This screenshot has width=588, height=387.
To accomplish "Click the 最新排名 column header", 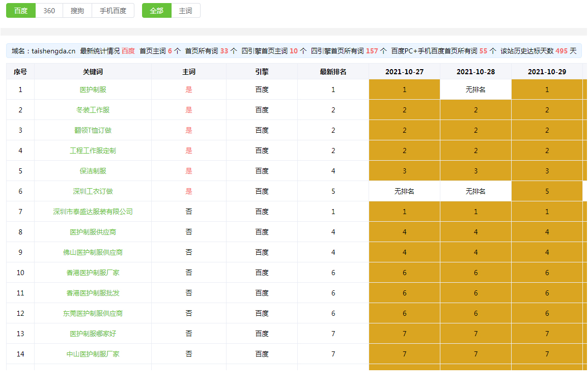I will [x=333, y=72].
